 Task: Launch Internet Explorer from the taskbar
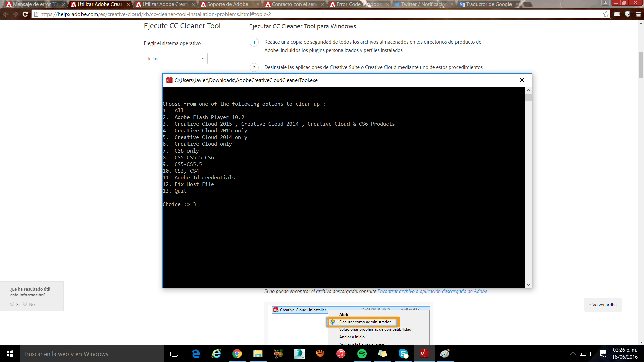[216, 354]
